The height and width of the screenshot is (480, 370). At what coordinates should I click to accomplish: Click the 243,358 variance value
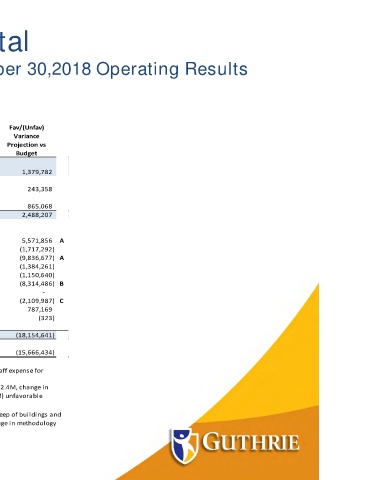pyautogui.click(x=40, y=189)
